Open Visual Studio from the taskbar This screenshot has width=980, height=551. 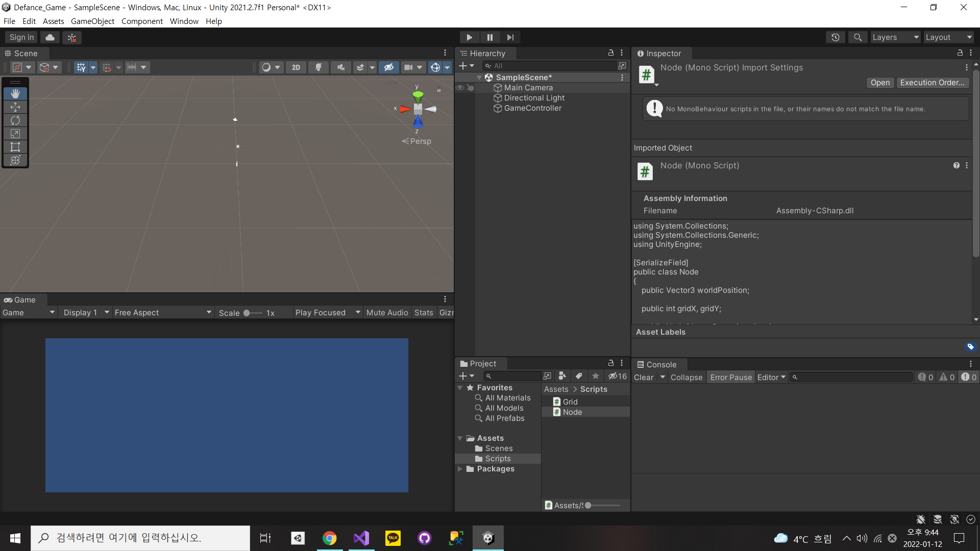[361, 538]
